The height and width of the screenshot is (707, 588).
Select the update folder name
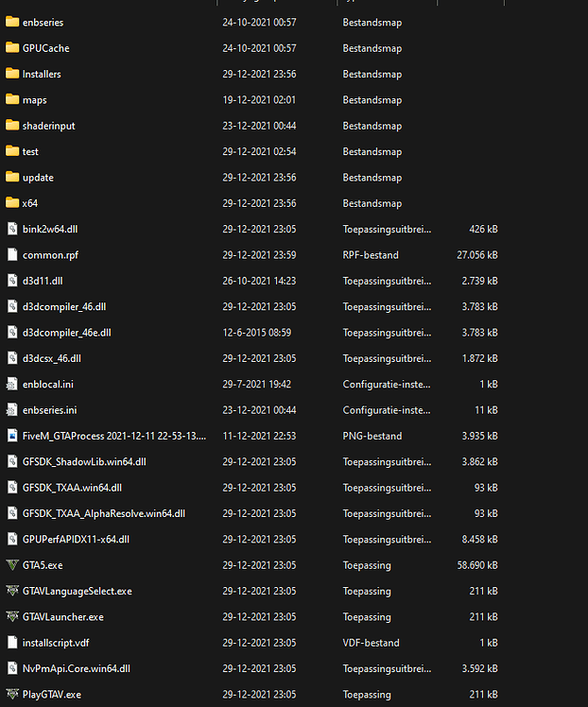[x=38, y=178]
